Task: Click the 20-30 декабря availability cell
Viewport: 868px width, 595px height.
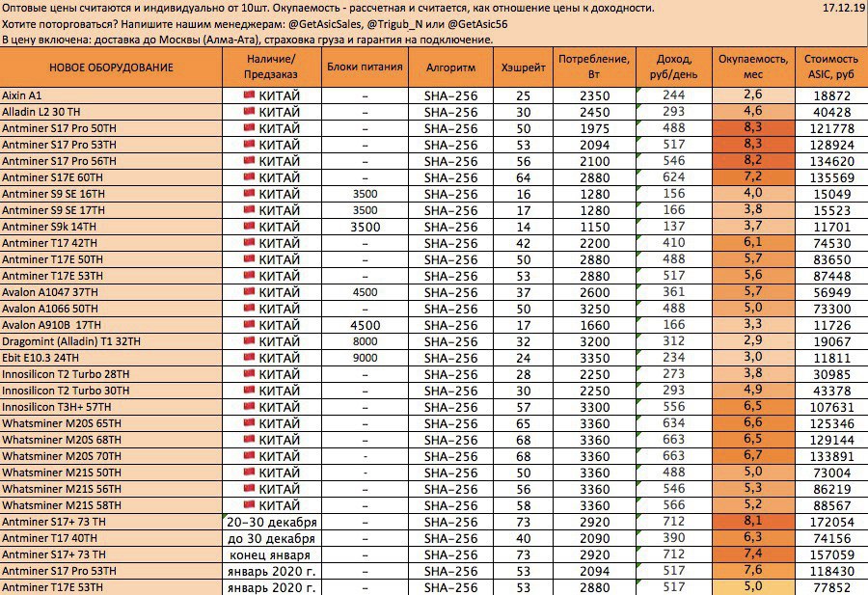Action: tap(271, 522)
